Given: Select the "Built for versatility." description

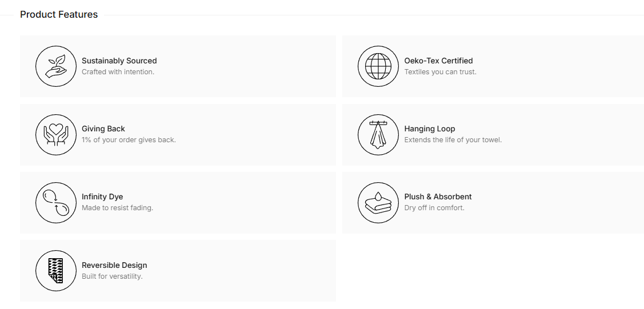Looking at the screenshot, I should click(112, 276).
